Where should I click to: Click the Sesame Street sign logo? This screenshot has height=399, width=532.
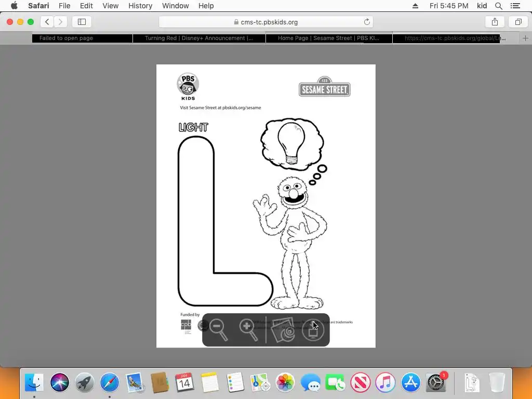(x=325, y=87)
